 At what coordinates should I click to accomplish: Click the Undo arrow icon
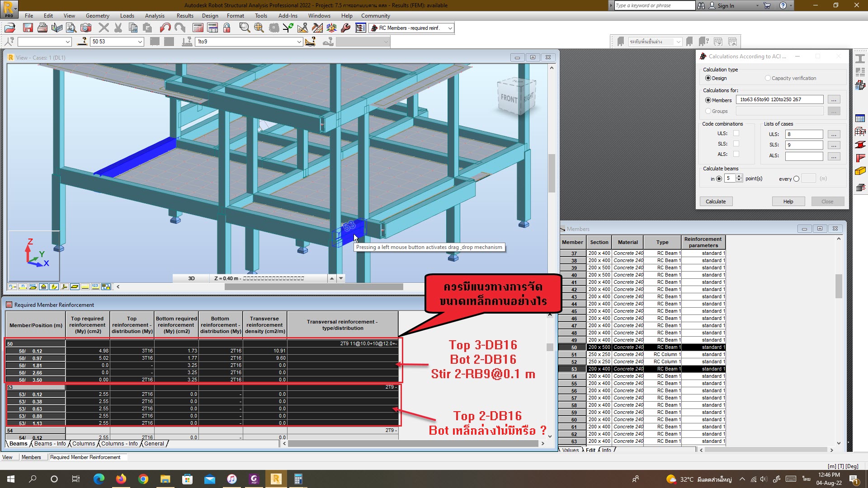(165, 28)
